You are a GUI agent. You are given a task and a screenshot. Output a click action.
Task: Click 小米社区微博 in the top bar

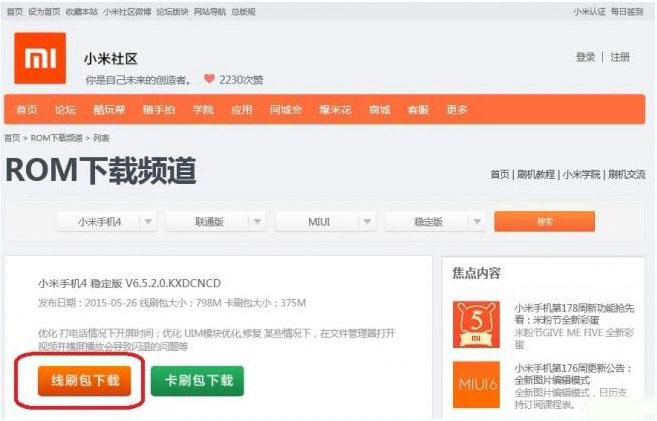[127, 12]
